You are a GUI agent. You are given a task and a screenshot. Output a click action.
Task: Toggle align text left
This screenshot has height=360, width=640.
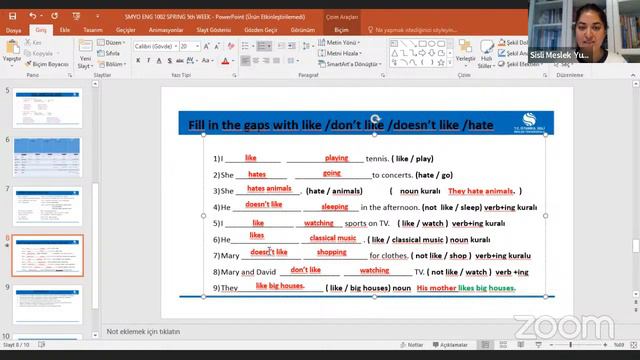(x=245, y=61)
